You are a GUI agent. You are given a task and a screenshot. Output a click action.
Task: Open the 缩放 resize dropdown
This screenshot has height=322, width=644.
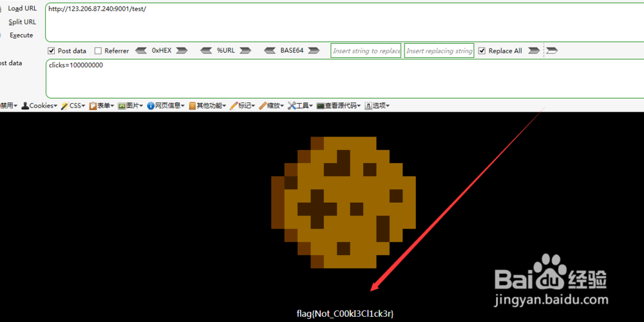pyautogui.click(x=272, y=106)
